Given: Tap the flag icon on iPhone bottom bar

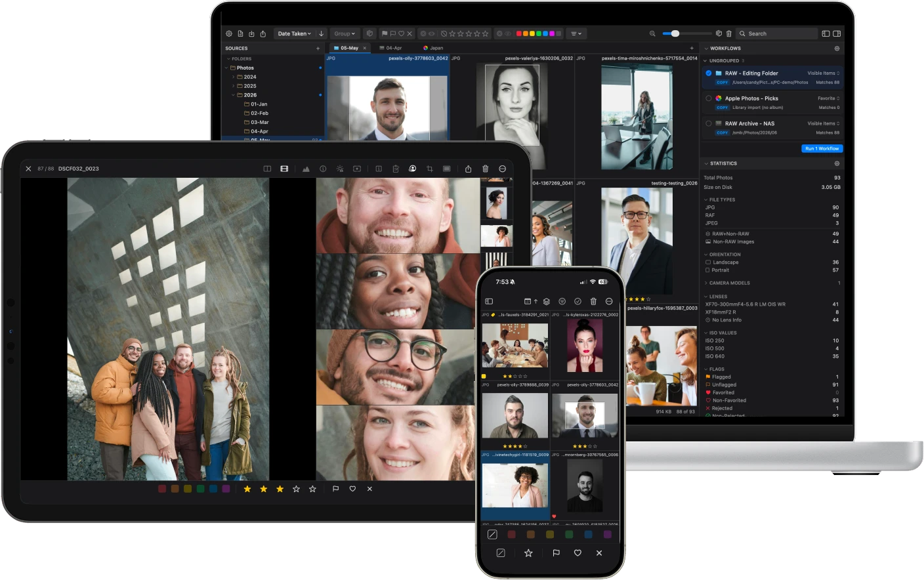Looking at the screenshot, I should pos(556,553).
